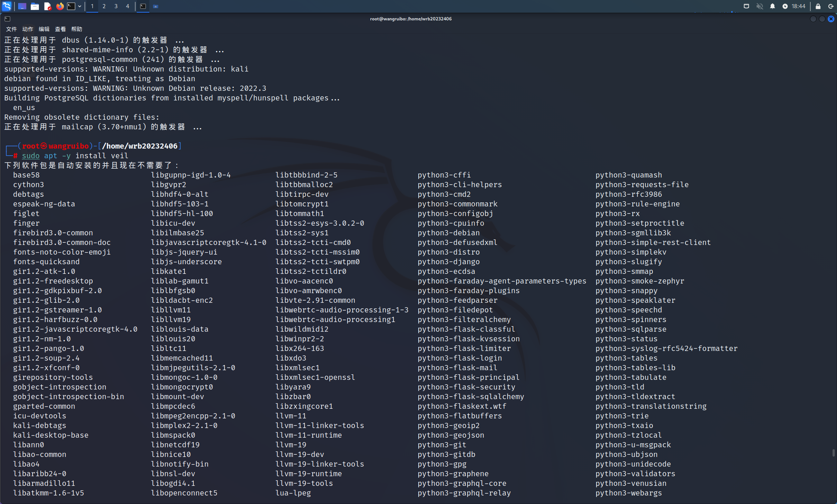Screen dimensions: 837x504
Task: Lock the screen with padlock icon
Action: 818,6
